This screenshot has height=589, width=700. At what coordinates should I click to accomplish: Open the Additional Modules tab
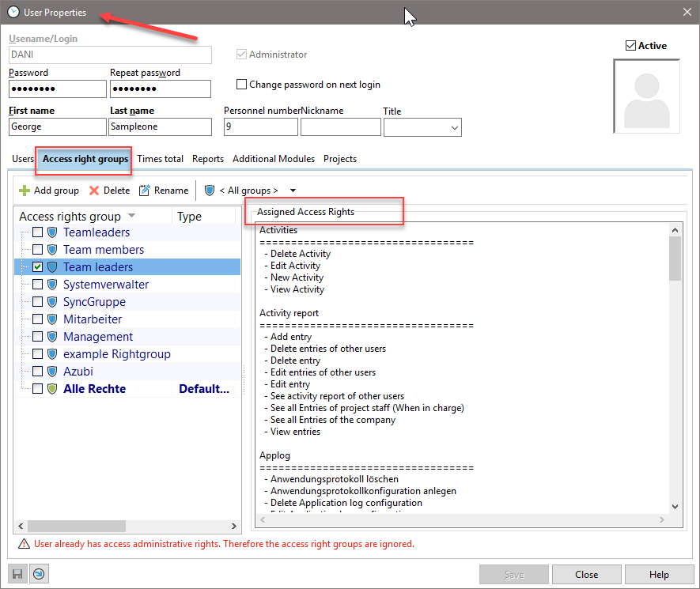[274, 159]
